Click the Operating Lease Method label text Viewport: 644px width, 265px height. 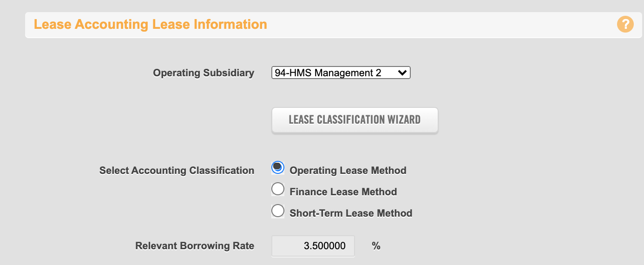[x=348, y=171]
